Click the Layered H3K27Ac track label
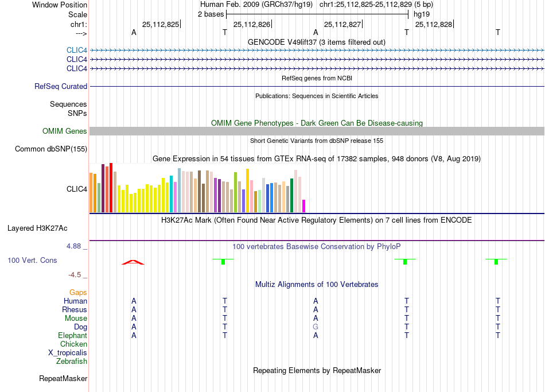 (x=37, y=228)
